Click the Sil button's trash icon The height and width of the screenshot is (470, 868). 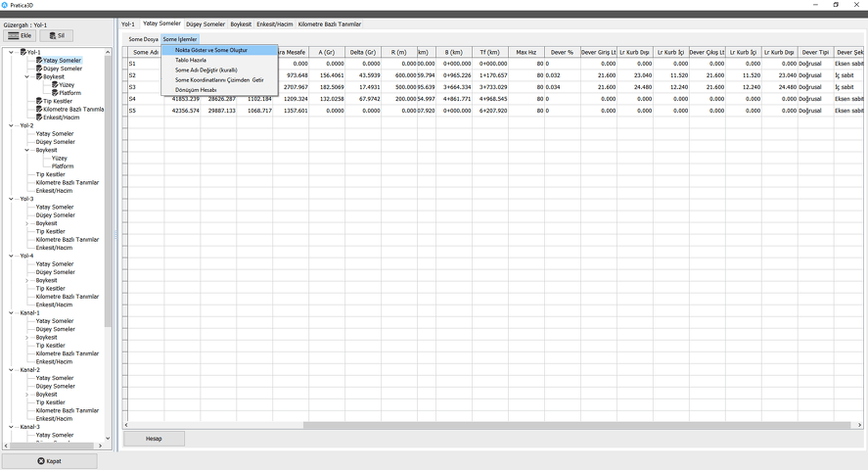click(x=53, y=35)
